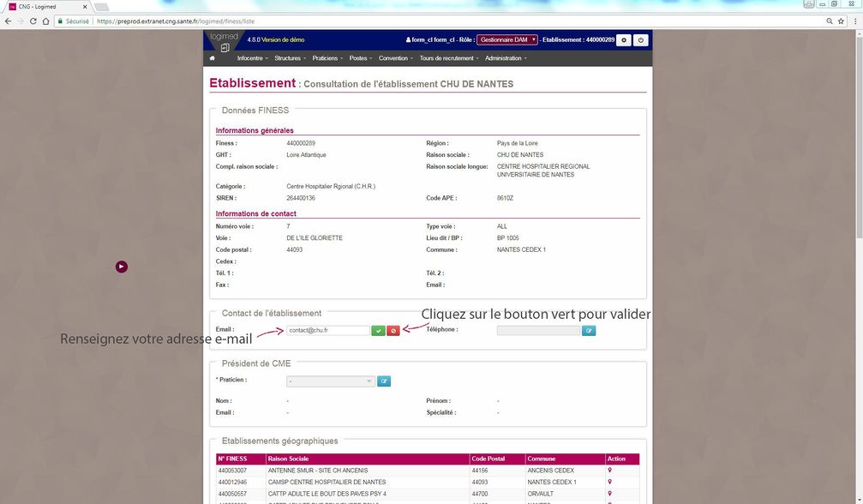The width and height of the screenshot is (863, 504).
Task: Click the Finess value 440000289
Action: [x=301, y=143]
